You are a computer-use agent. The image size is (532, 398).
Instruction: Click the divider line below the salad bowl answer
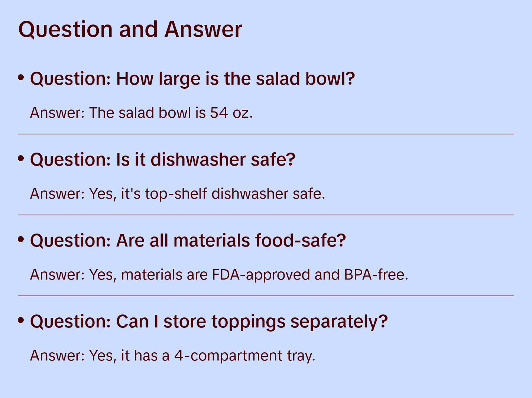coord(266,134)
